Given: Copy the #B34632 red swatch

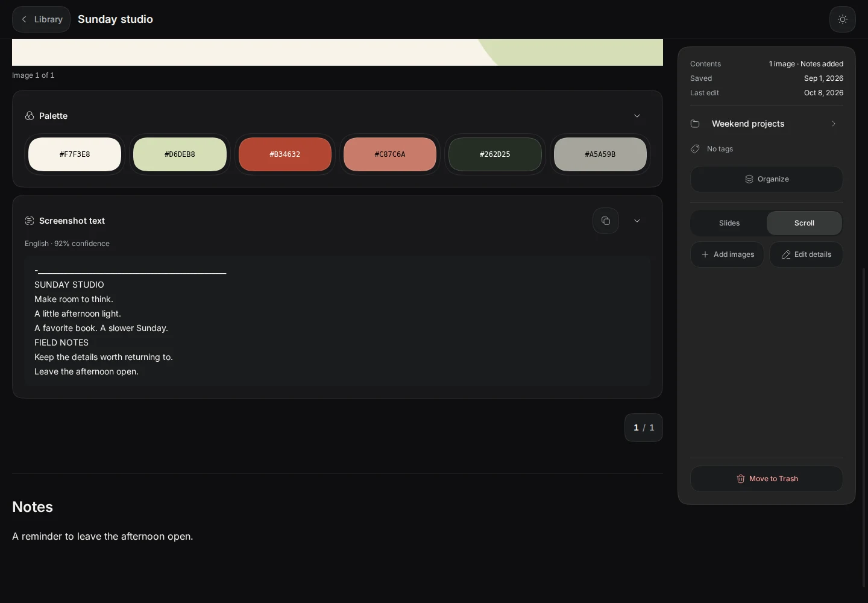Looking at the screenshot, I should (285, 154).
